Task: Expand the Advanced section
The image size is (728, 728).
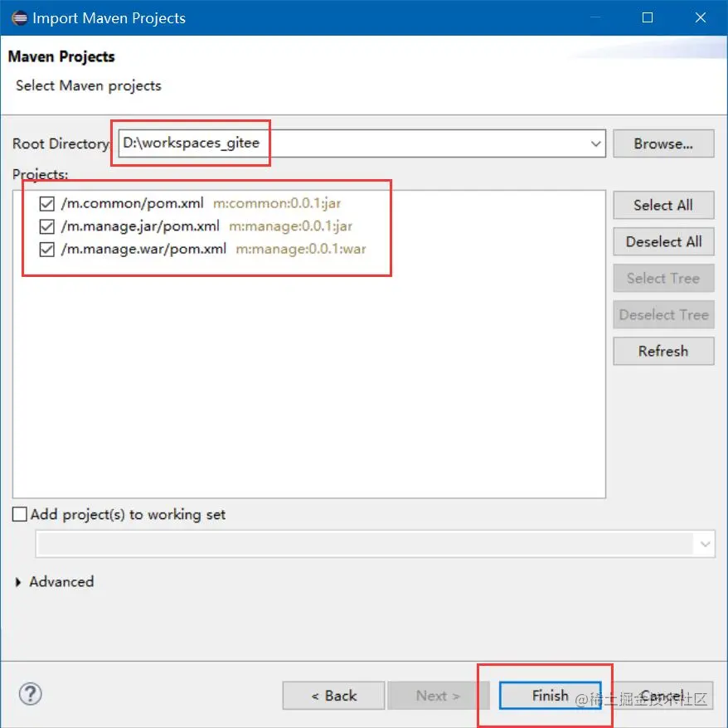Action: [x=18, y=582]
